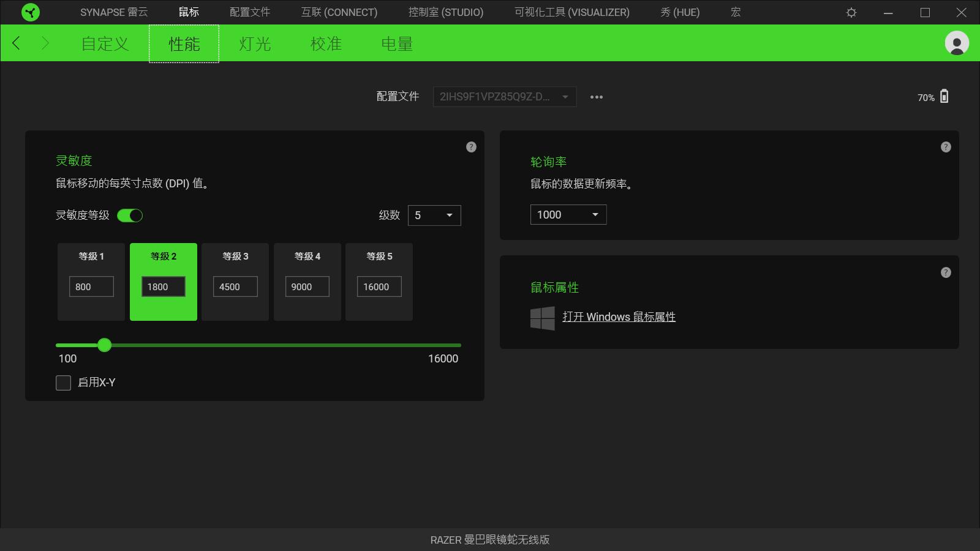Click the DPI slider handle
This screenshot has width=980, height=551.
104,345
